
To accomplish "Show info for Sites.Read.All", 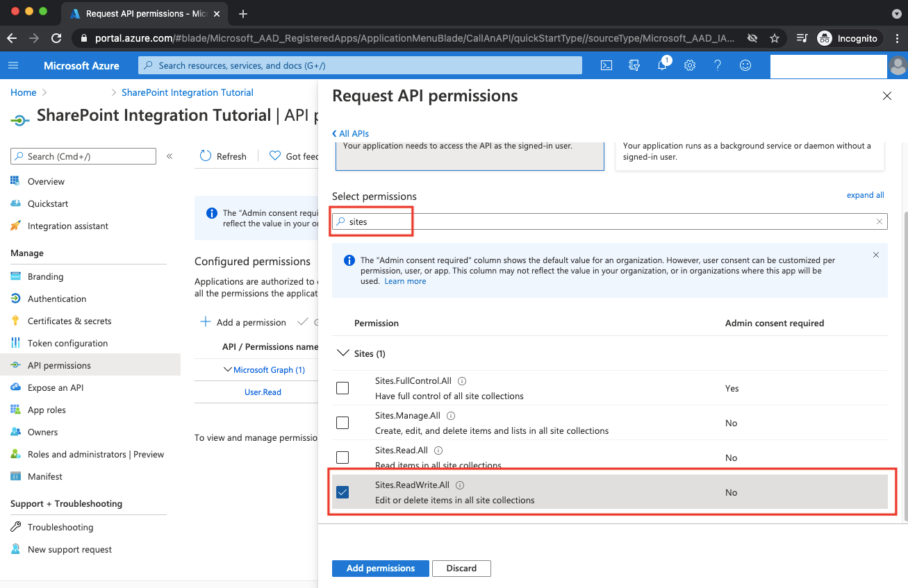I will pyautogui.click(x=438, y=451).
